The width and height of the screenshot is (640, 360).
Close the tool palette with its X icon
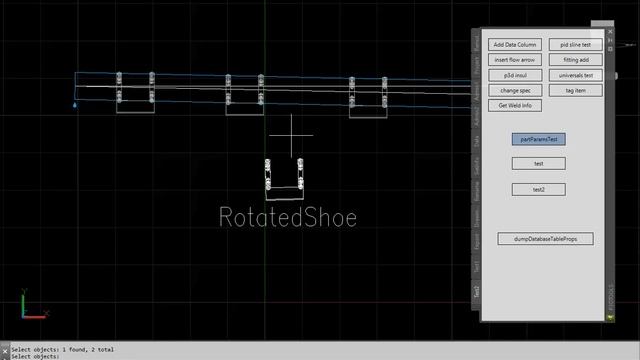pos(610,31)
